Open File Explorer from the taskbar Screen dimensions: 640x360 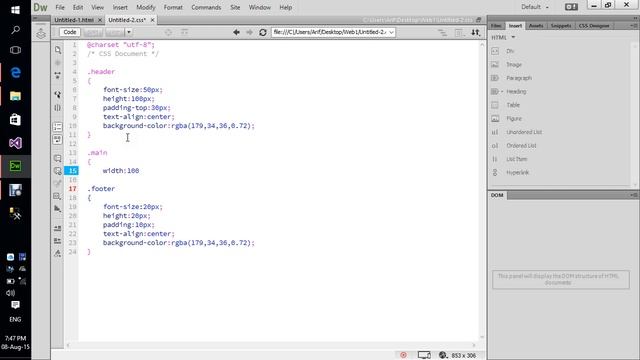point(16,96)
